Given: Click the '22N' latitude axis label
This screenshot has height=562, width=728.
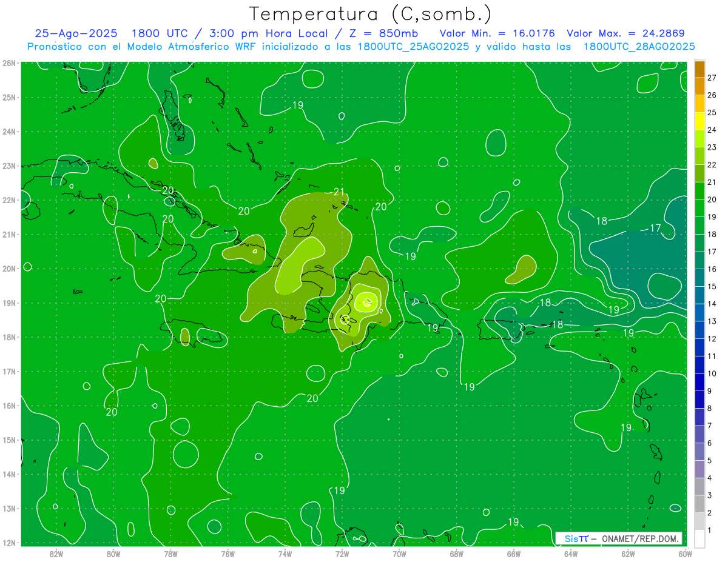Looking at the screenshot, I should (x=9, y=200).
